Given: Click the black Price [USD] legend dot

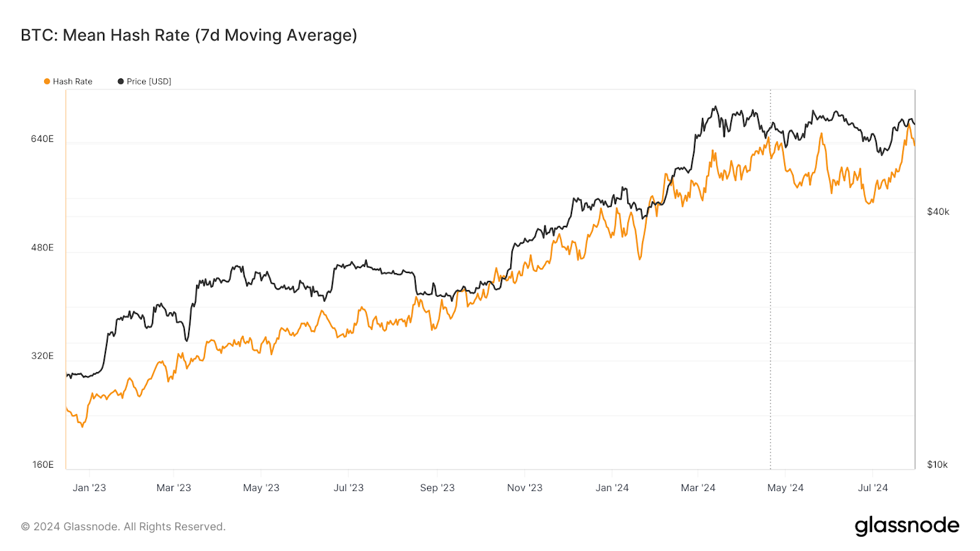Looking at the screenshot, I should tap(121, 81).
